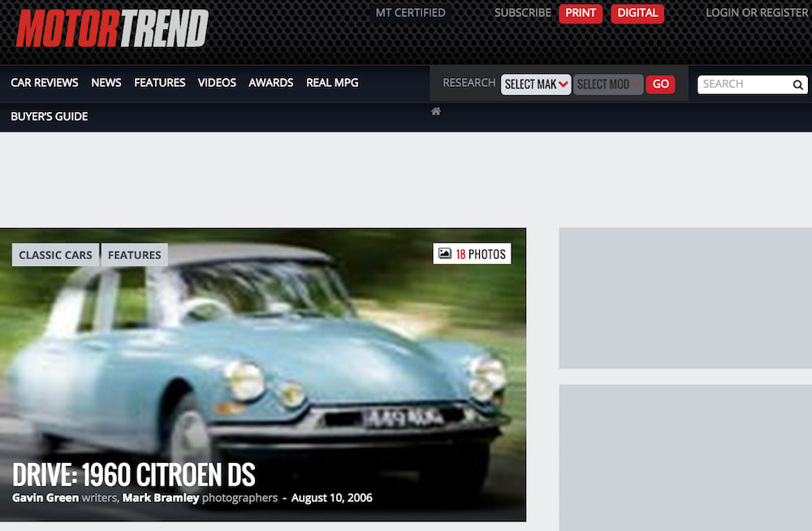The image size is (812, 531).
Task: Open the 18 Photos gallery button
Action: point(472,254)
